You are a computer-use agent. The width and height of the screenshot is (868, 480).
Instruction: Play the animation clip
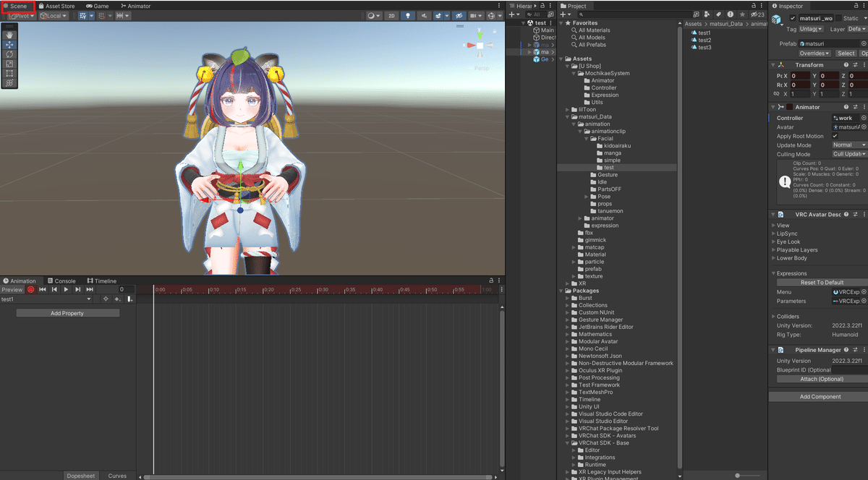pyautogui.click(x=66, y=289)
